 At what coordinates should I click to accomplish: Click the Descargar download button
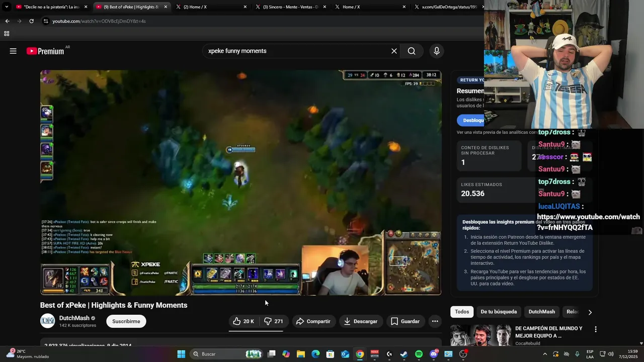361,321
